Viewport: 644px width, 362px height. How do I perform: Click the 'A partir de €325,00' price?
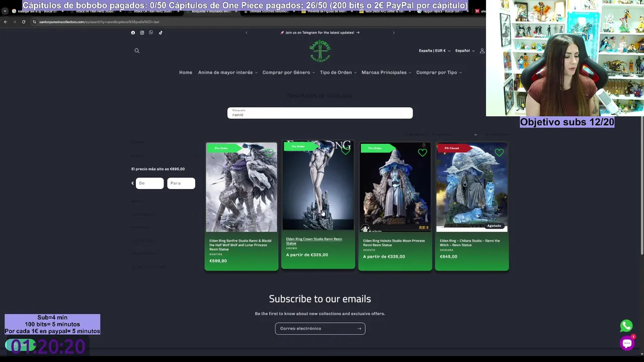[x=307, y=255]
